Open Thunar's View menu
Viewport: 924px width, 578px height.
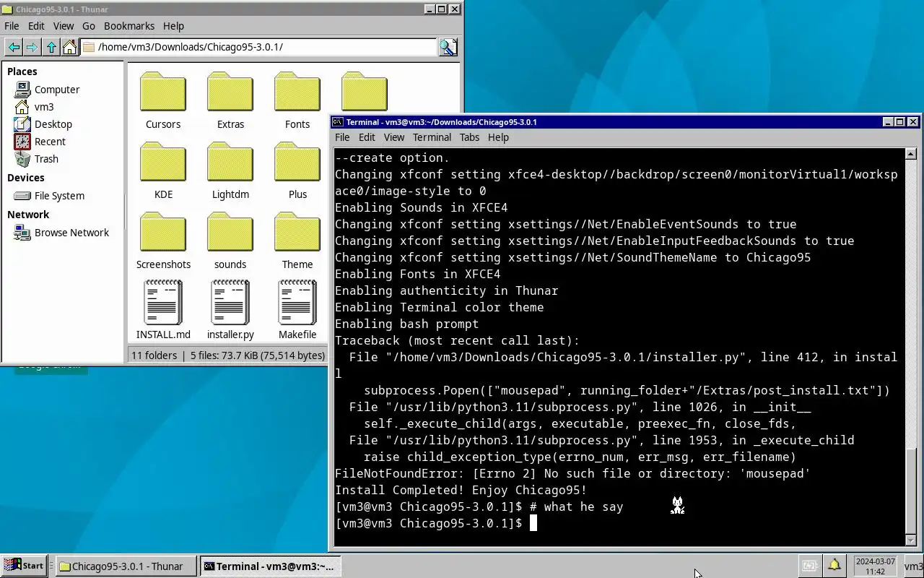click(64, 26)
